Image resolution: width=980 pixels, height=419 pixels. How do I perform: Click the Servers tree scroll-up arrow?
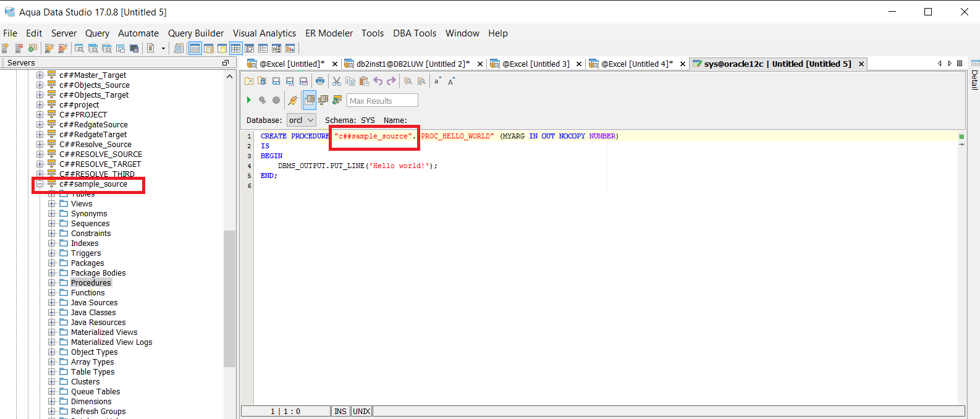(x=229, y=76)
